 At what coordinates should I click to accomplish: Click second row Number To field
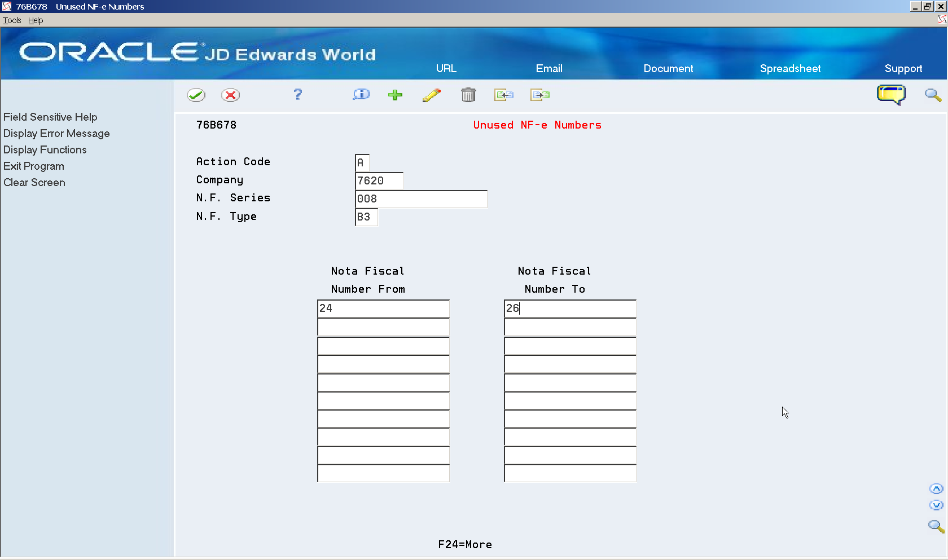pos(570,327)
